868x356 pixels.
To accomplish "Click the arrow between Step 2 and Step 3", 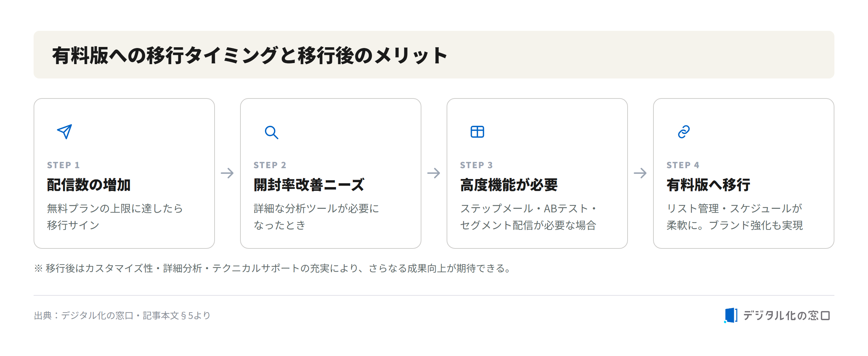I will (x=434, y=173).
